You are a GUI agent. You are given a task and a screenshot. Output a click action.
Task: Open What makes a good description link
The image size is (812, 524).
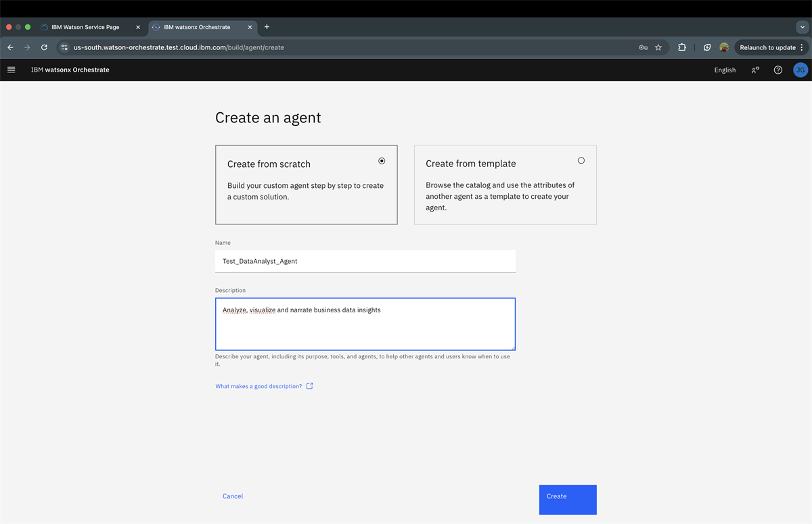click(258, 386)
